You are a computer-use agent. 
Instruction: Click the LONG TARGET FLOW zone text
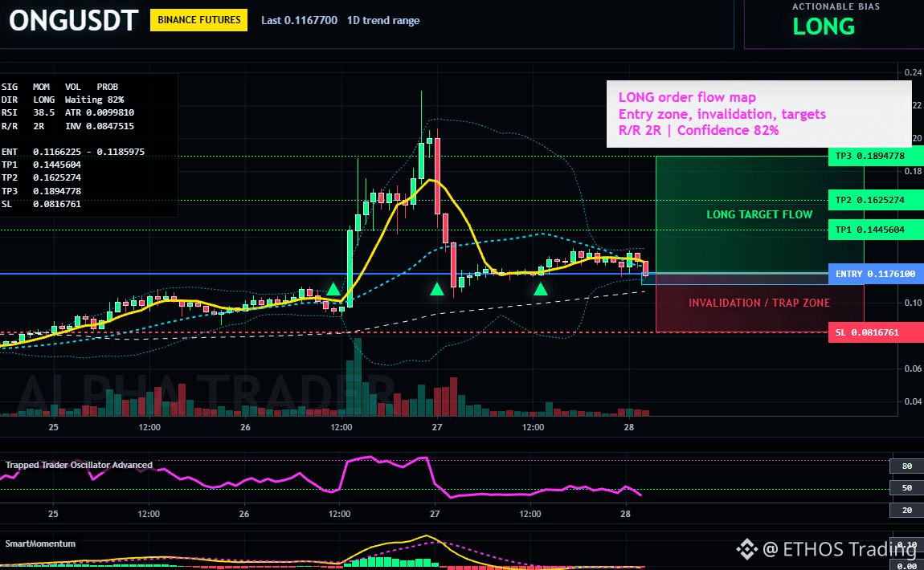click(759, 215)
